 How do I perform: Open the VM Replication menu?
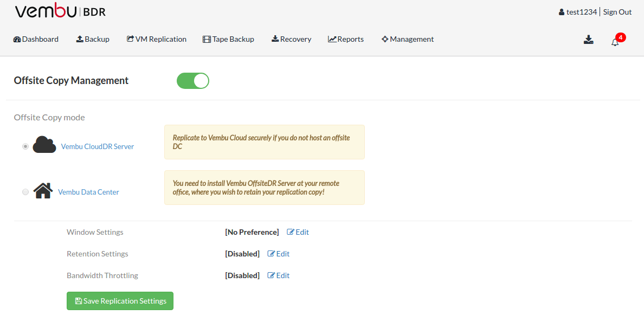pos(157,39)
